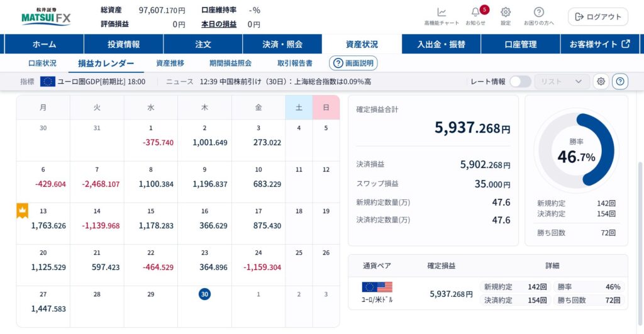Click the MATSUI FX logo

(46, 17)
